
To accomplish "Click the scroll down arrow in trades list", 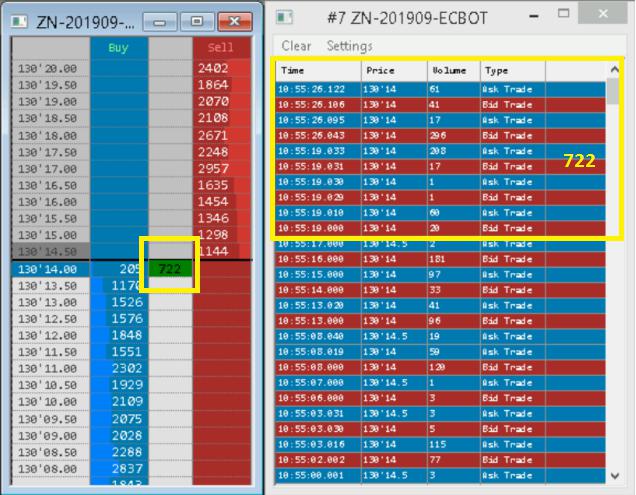I will [615, 476].
